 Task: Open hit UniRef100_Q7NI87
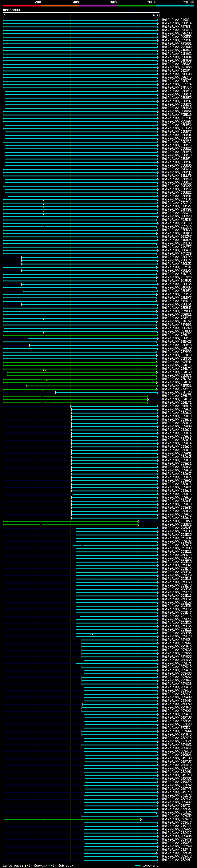[176, 379]
